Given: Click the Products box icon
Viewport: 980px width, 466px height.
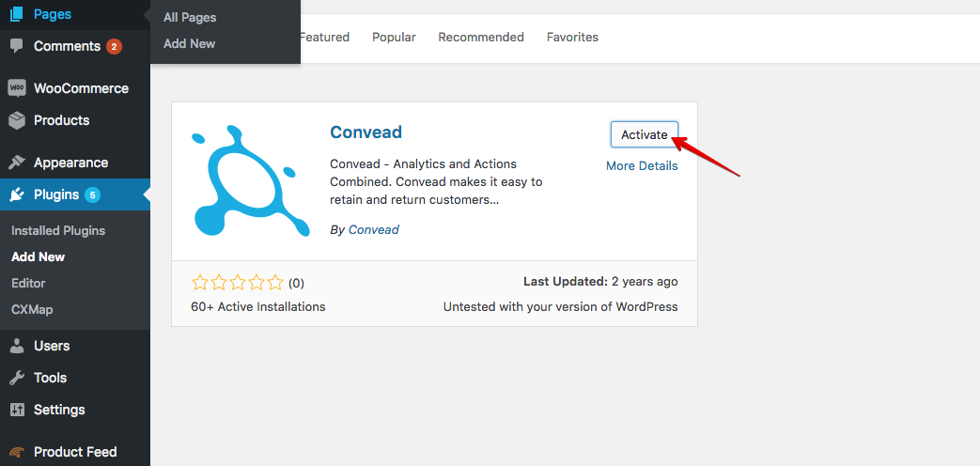Looking at the screenshot, I should [17, 120].
